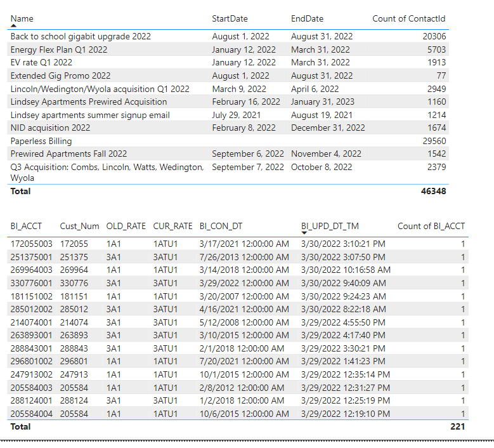Click connect date '2/1/2018 12:00:00 AM'
The image size is (494, 448).
point(242,348)
